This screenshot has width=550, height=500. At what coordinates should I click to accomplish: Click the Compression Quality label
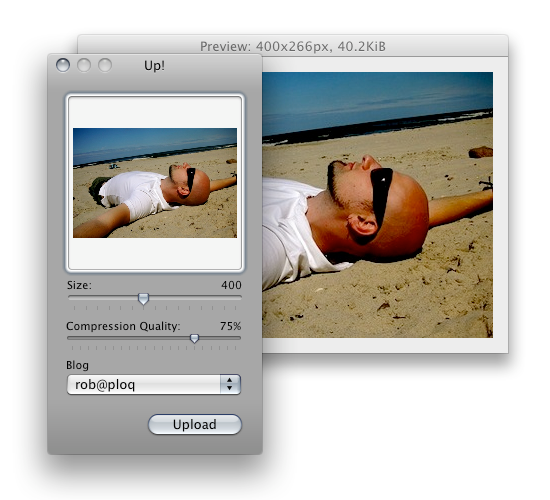coord(123,326)
